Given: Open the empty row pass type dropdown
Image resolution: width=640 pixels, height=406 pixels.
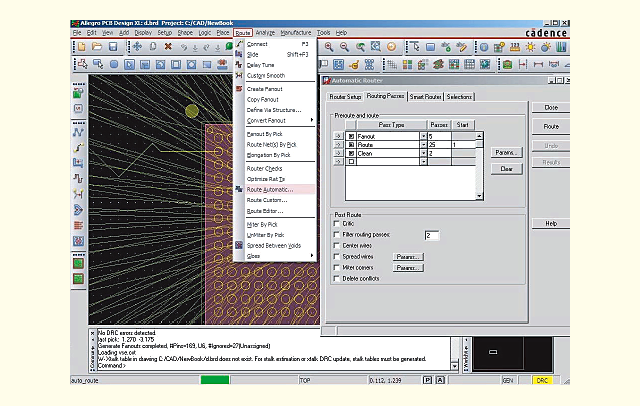Looking at the screenshot, I should pos(423,162).
